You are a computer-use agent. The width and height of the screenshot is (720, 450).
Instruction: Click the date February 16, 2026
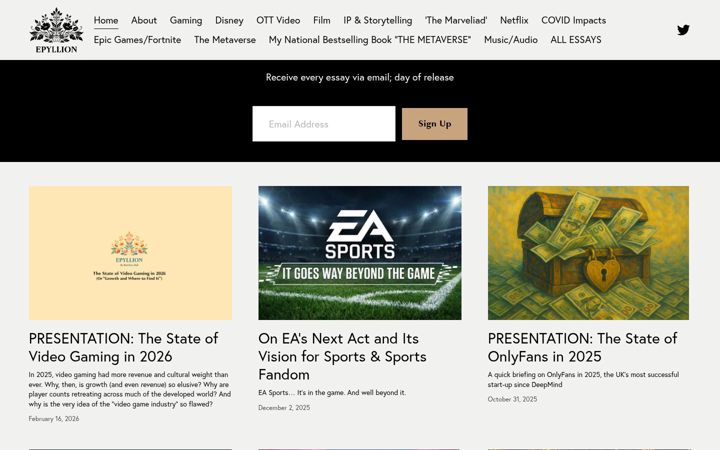point(54,419)
